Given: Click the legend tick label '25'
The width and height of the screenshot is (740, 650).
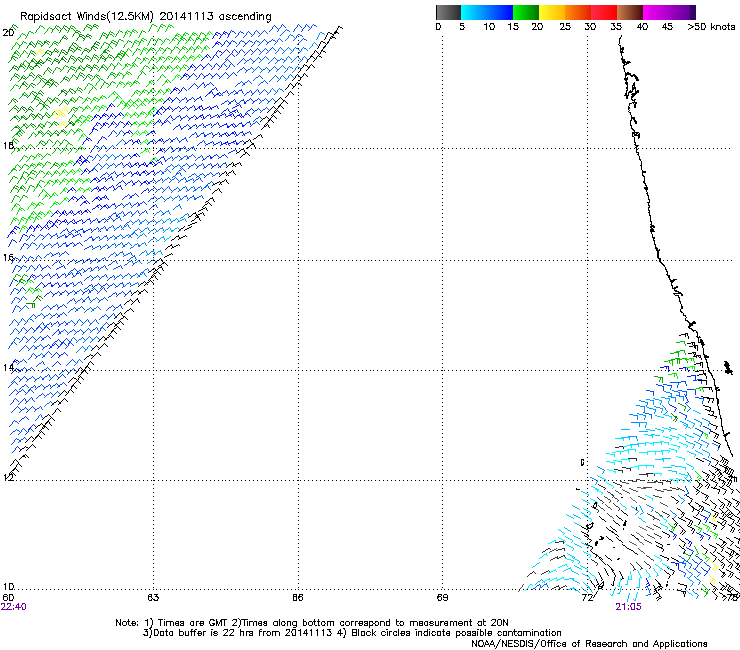Looking at the screenshot, I should point(565,27).
